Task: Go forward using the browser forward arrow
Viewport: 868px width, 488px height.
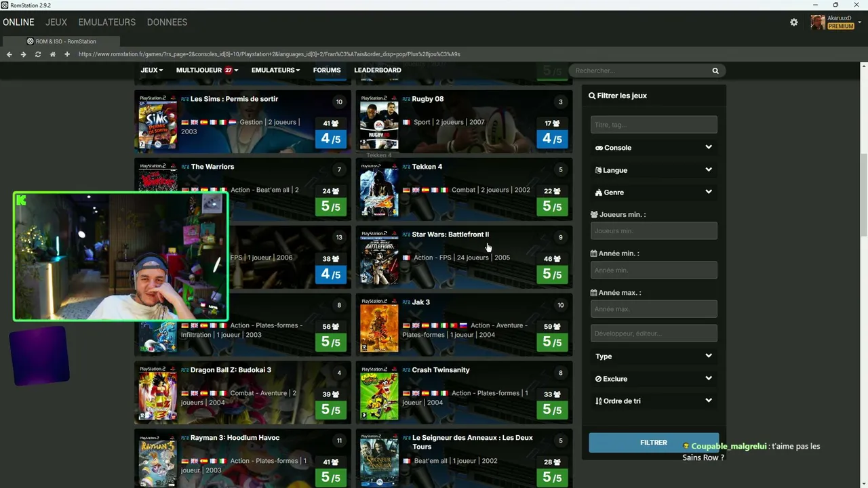Action: tap(23, 54)
